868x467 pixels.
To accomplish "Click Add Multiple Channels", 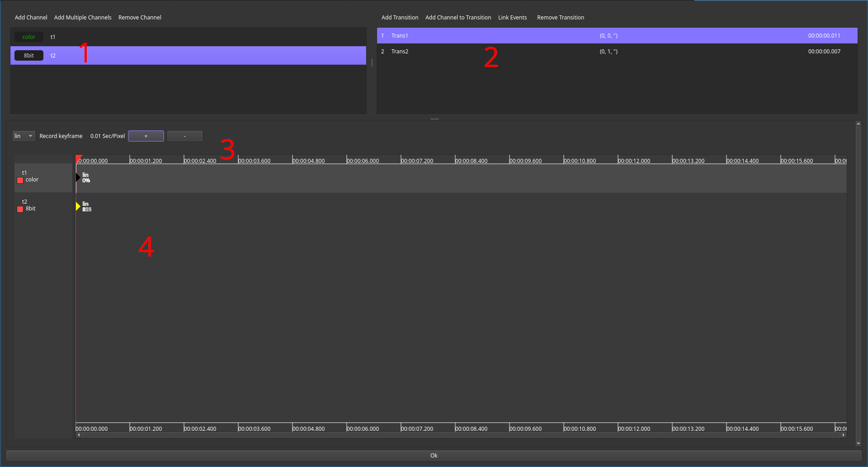I will tap(83, 18).
